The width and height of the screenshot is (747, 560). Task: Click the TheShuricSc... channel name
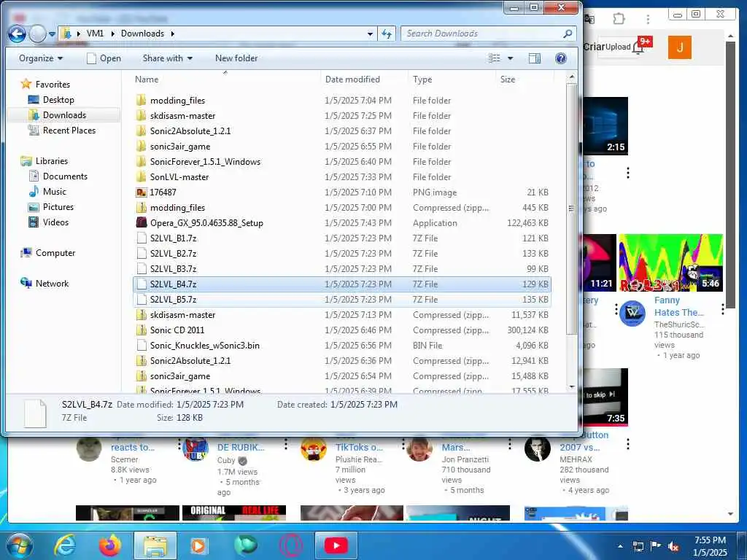(678, 324)
